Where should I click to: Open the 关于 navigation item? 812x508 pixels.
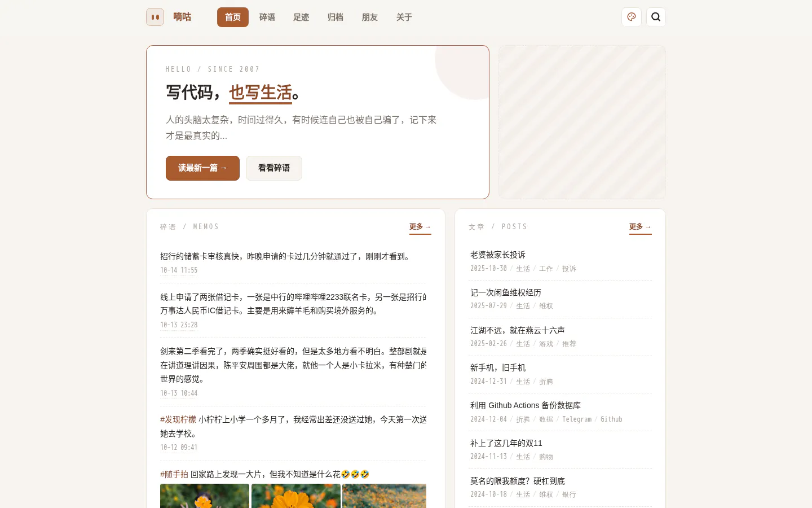(404, 17)
